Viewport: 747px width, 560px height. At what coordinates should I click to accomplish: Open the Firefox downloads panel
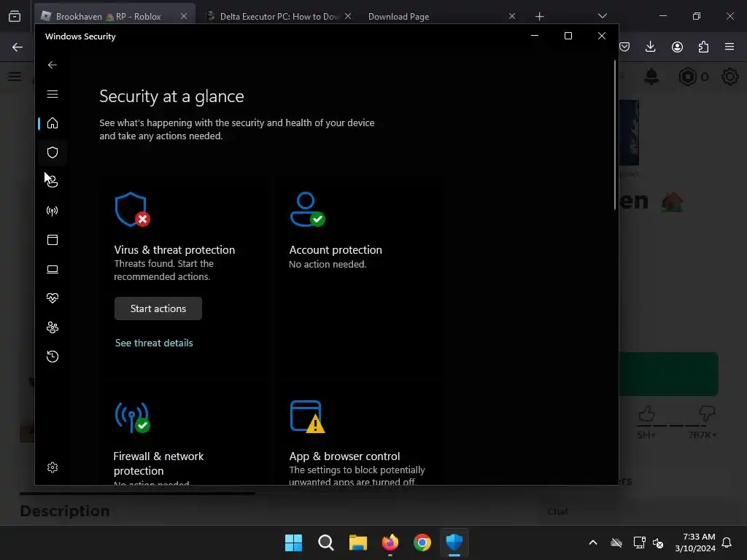(x=650, y=47)
